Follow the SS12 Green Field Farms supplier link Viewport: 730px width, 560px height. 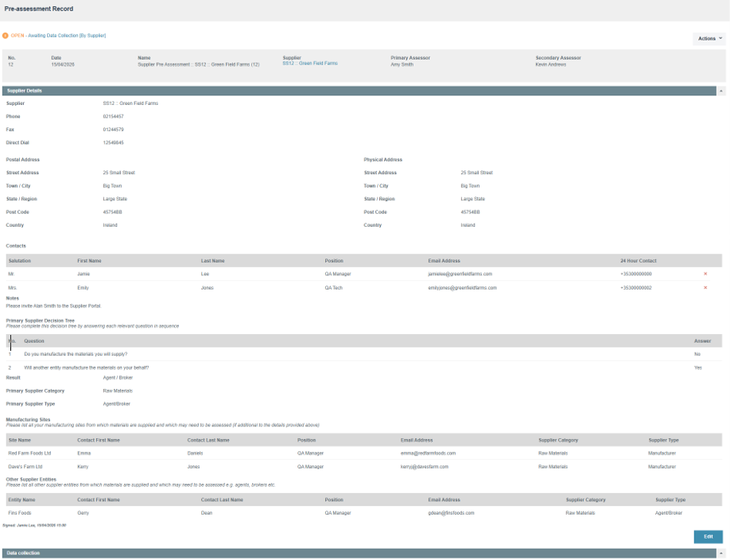(x=310, y=64)
